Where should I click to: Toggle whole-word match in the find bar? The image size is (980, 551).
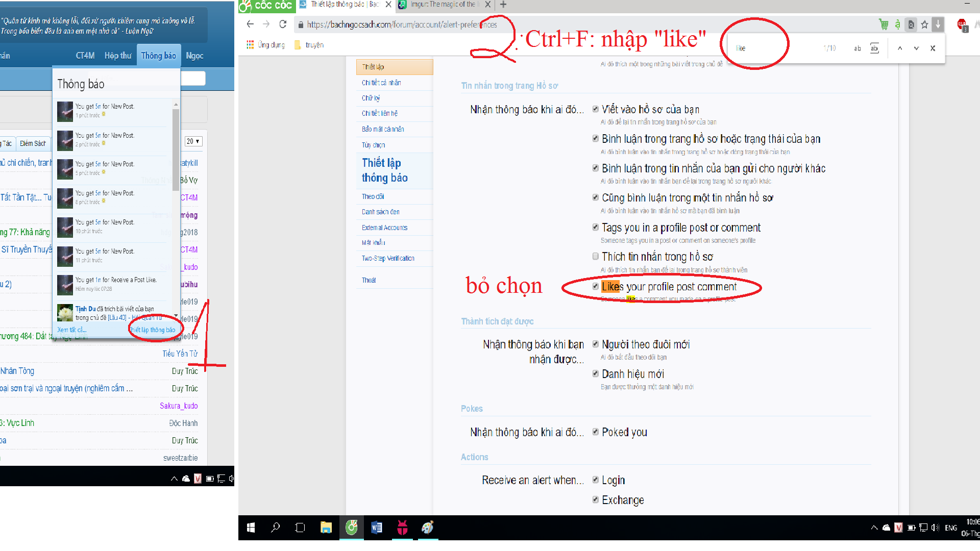point(874,48)
